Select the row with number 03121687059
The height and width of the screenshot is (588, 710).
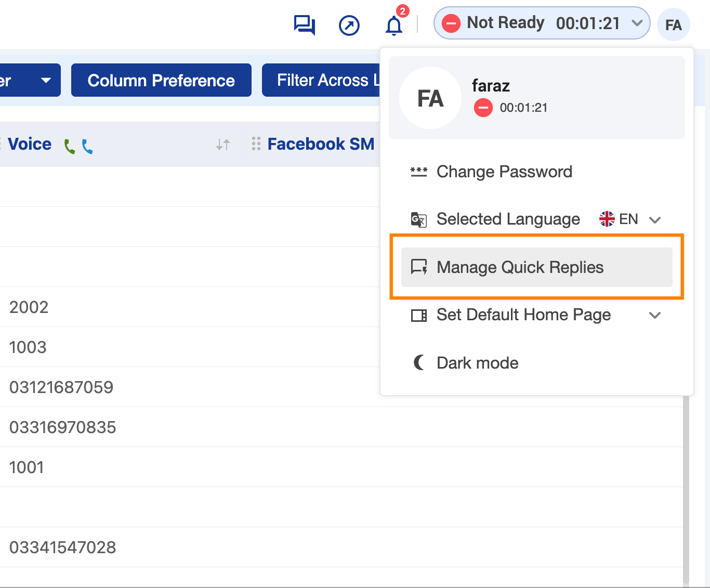click(x=61, y=387)
